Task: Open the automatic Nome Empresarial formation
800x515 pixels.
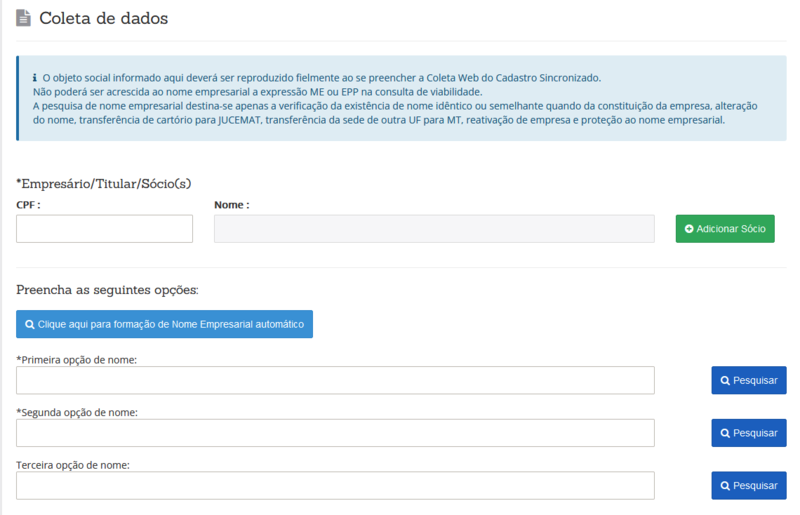Action: [165, 325]
